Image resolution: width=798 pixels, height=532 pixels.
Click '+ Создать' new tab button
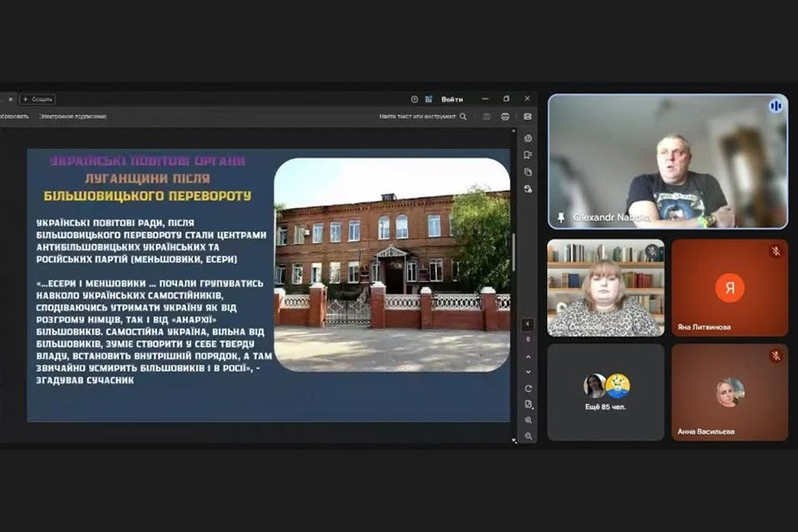click(37, 99)
